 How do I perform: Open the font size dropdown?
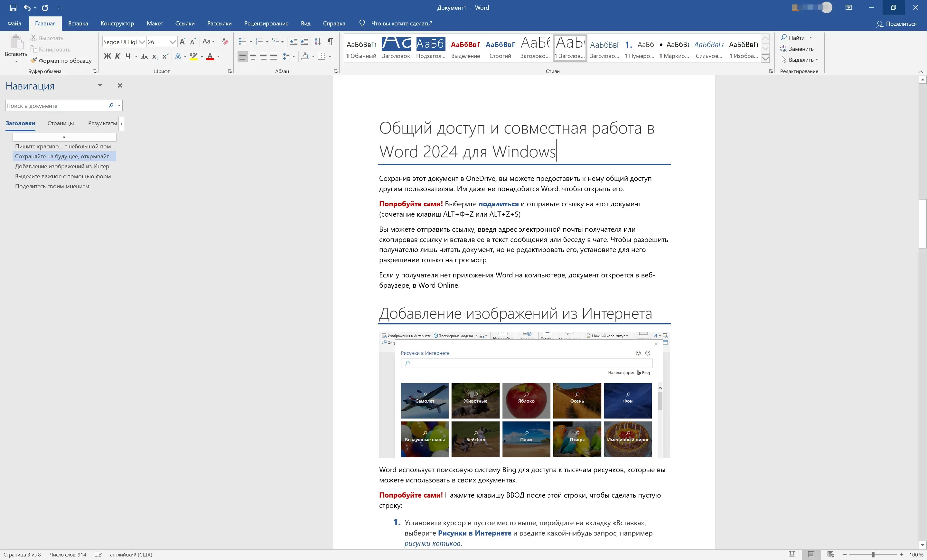[173, 42]
